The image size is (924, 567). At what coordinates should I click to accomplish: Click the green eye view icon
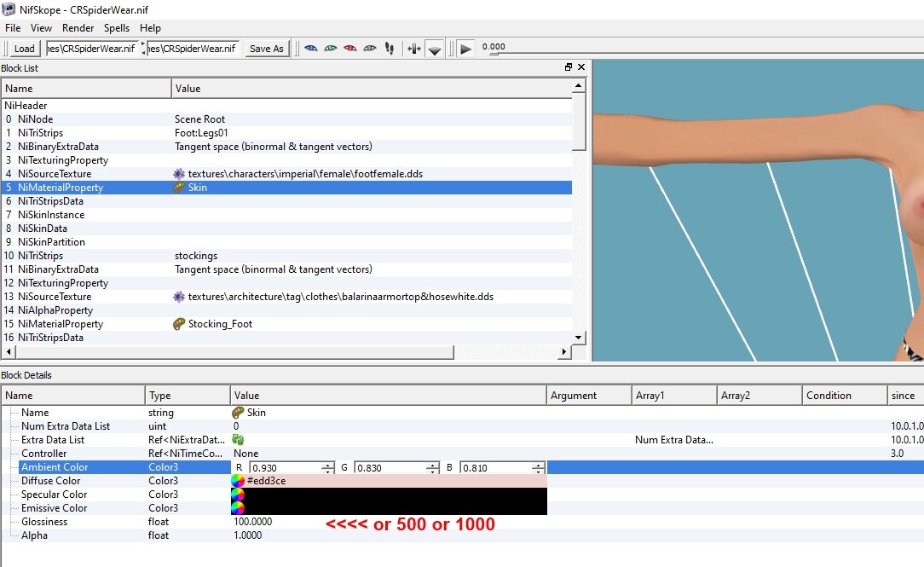point(331,49)
